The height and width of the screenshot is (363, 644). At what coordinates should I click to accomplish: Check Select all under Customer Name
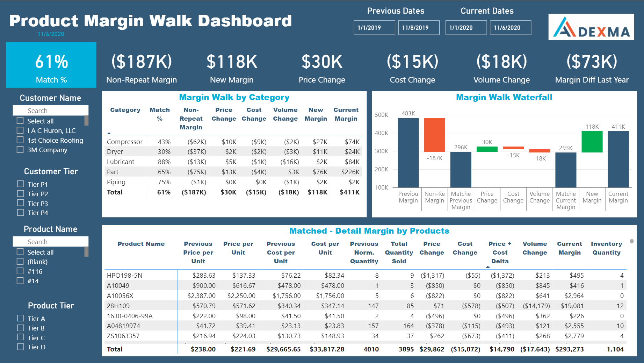[x=20, y=121]
